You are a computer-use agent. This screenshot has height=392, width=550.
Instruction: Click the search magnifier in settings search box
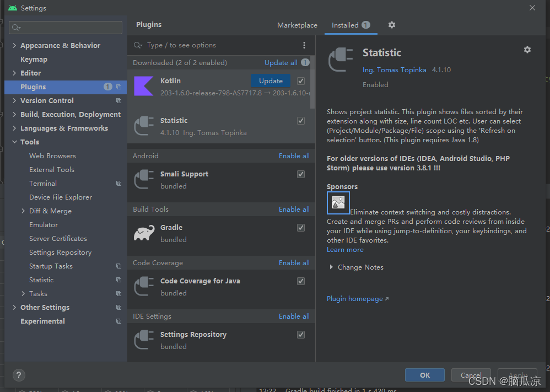pos(16,28)
